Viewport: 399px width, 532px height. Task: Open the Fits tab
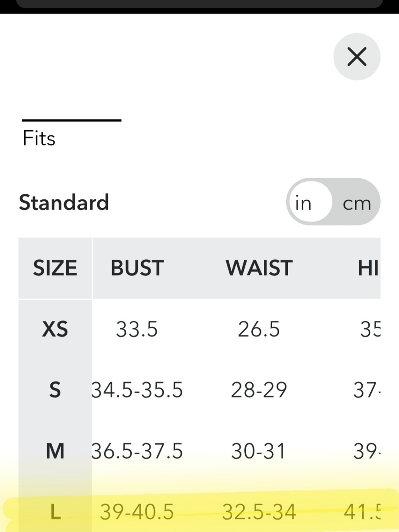[x=39, y=139]
